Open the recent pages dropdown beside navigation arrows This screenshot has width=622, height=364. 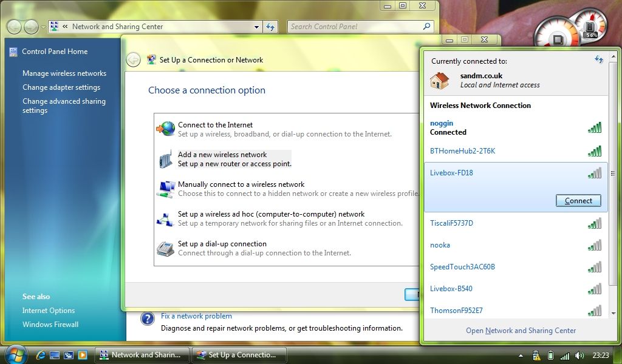click(43, 27)
